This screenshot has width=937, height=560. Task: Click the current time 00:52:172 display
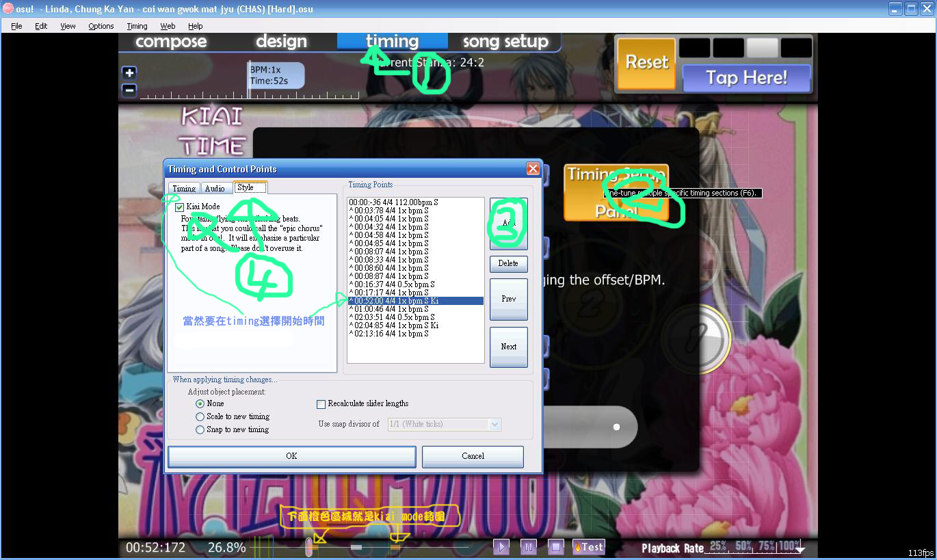tap(156, 547)
